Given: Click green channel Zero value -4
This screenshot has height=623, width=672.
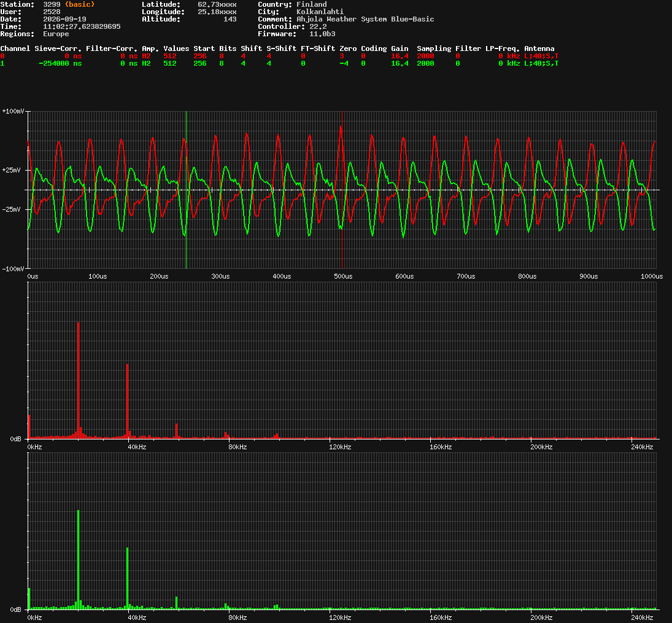Looking at the screenshot, I should [x=344, y=63].
